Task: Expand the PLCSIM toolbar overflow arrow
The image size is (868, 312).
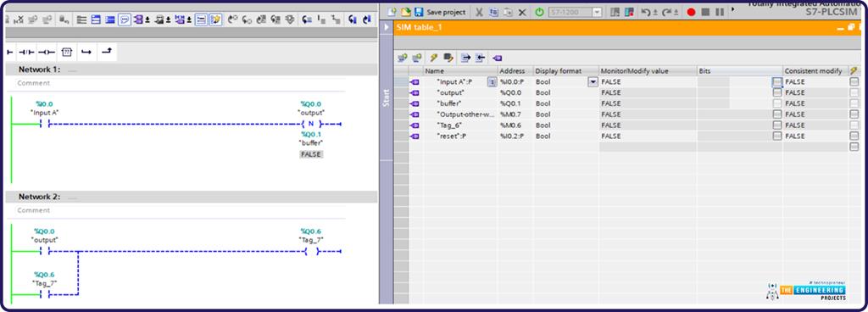Action: pos(733,8)
